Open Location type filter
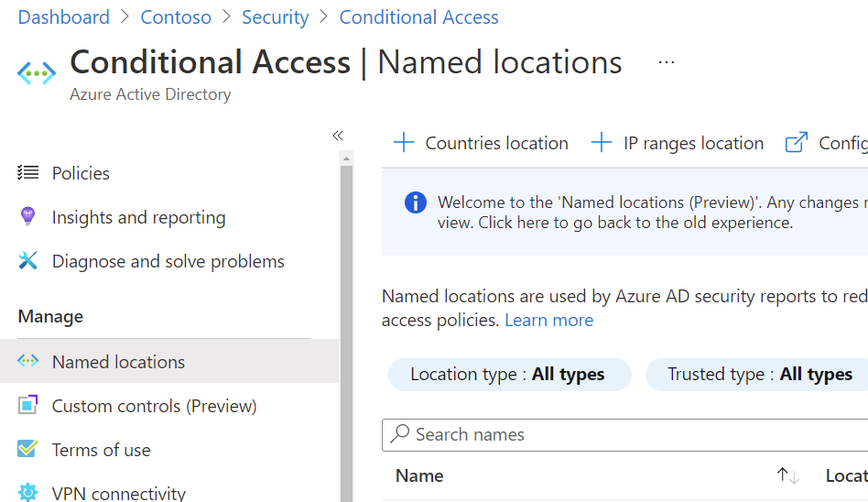Screen dimensions: 868x502 click(510, 374)
